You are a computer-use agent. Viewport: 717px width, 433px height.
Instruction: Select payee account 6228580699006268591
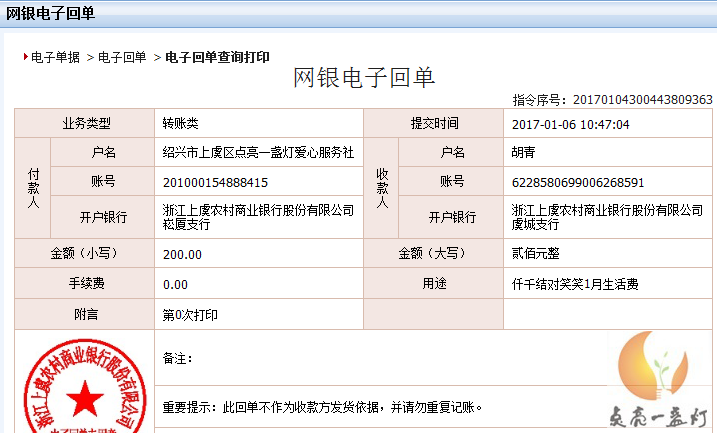coord(578,182)
